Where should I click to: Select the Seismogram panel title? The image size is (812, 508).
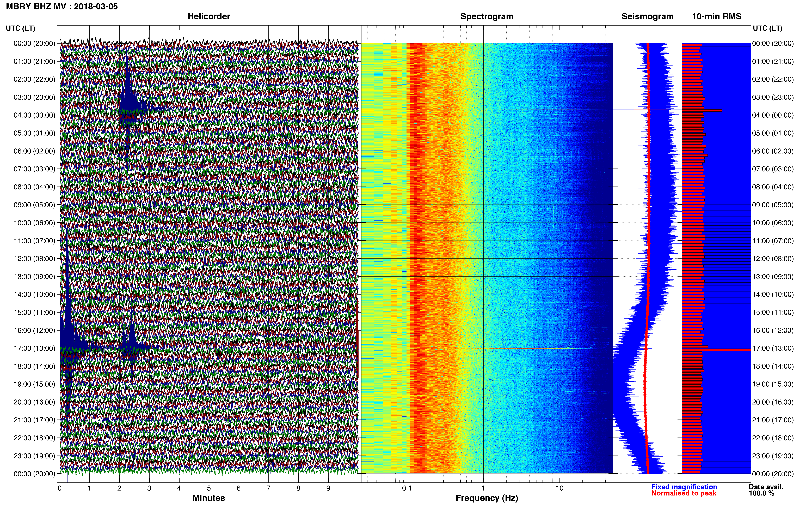[648, 16]
